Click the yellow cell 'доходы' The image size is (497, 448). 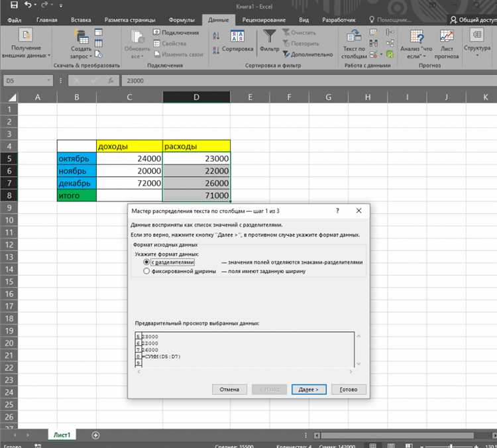click(x=129, y=146)
